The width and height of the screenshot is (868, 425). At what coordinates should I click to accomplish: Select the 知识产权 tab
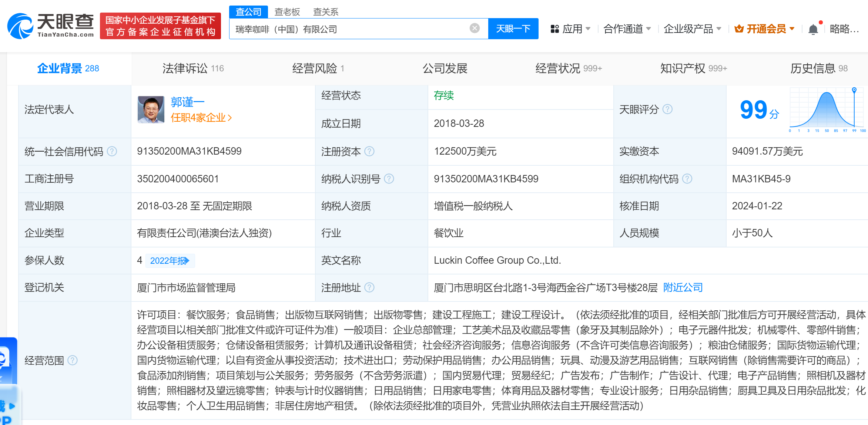694,68
